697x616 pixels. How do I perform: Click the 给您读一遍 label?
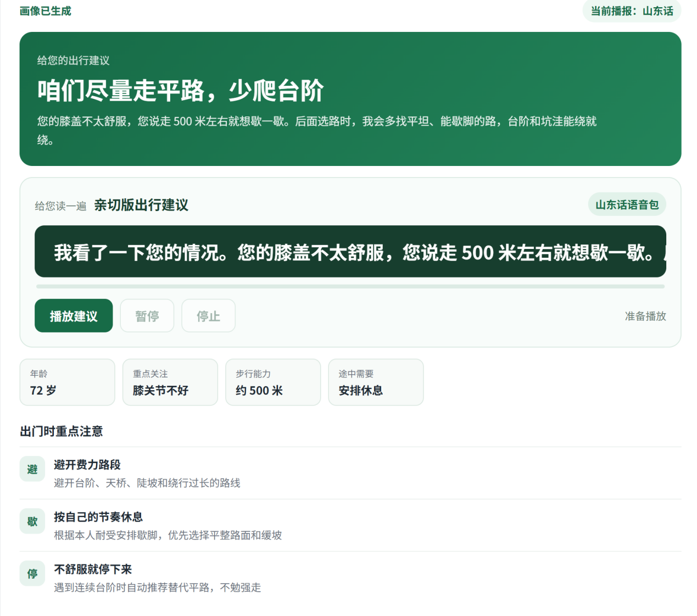tap(61, 206)
